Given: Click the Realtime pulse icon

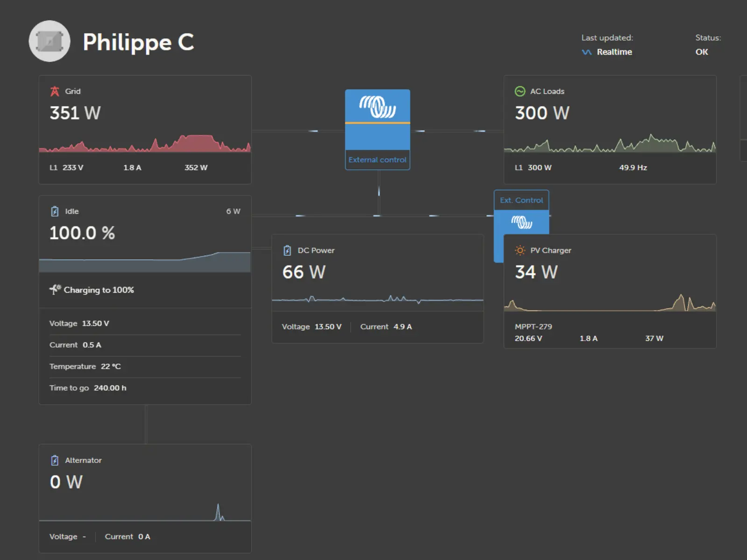Looking at the screenshot, I should (586, 52).
